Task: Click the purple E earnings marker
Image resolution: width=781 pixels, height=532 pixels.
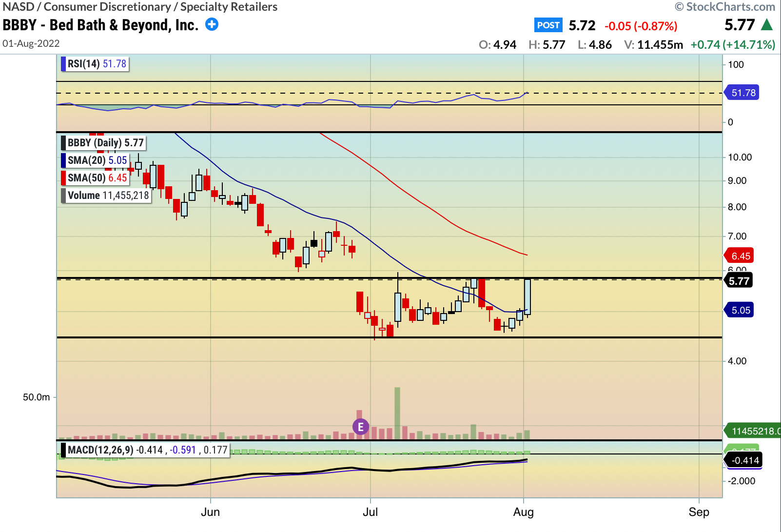Action: pos(361,427)
